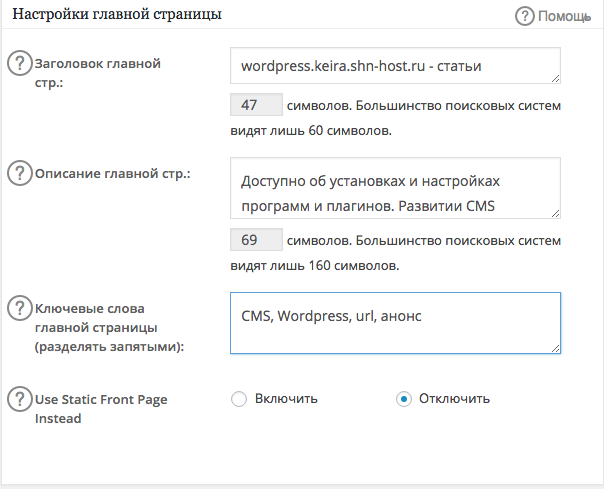
Task: Click the keywords field's resize handle
Action: click(x=555, y=348)
